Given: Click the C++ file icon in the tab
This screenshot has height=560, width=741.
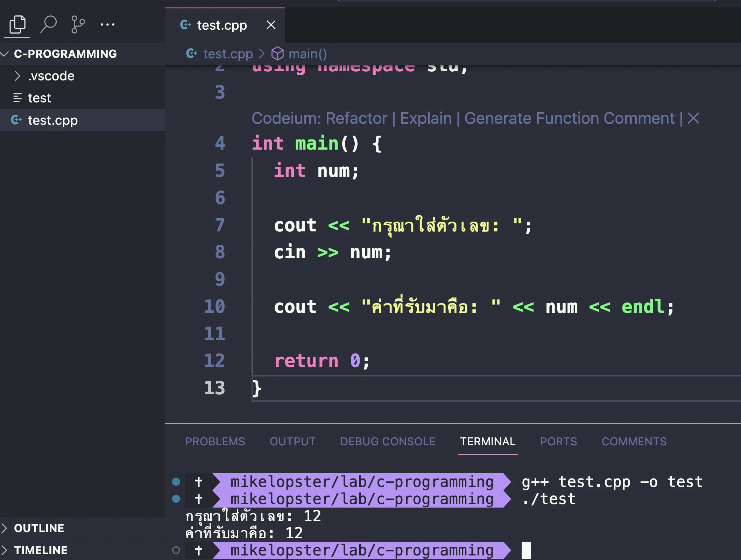Looking at the screenshot, I should 185,25.
